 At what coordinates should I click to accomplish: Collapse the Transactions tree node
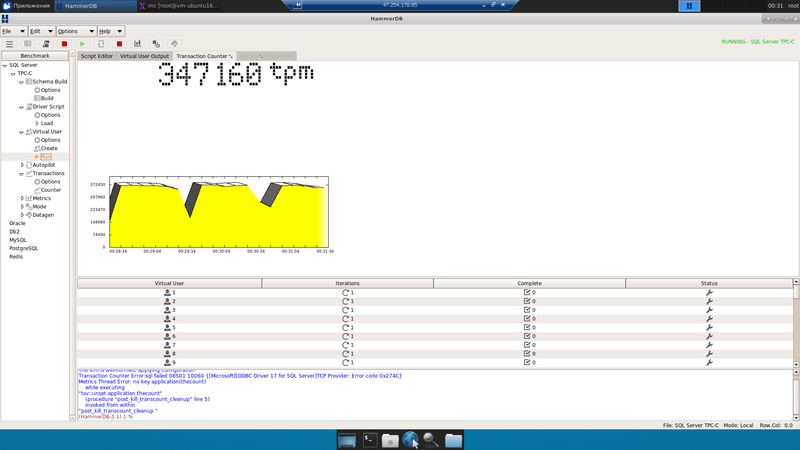[x=21, y=174]
